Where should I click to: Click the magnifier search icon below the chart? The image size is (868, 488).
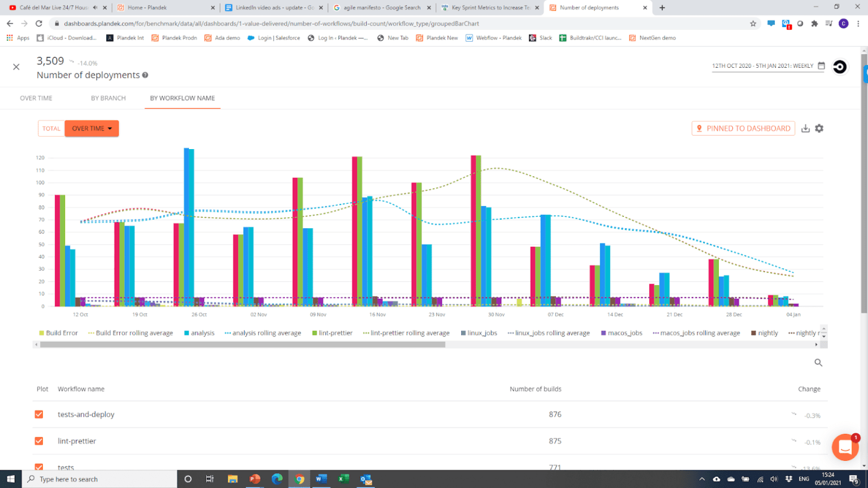(818, 363)
